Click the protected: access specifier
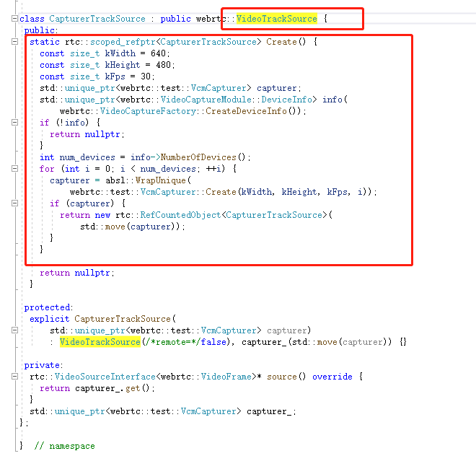 [48, 307]
